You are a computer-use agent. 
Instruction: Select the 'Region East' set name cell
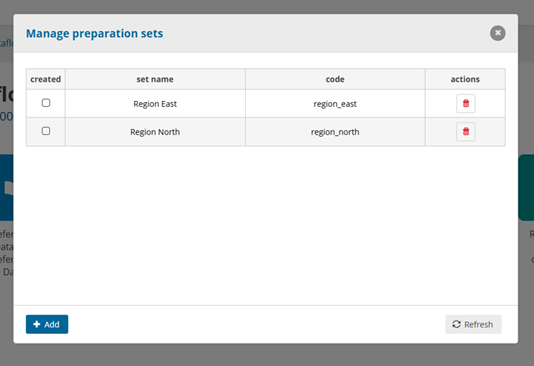(x=155, y=104)
